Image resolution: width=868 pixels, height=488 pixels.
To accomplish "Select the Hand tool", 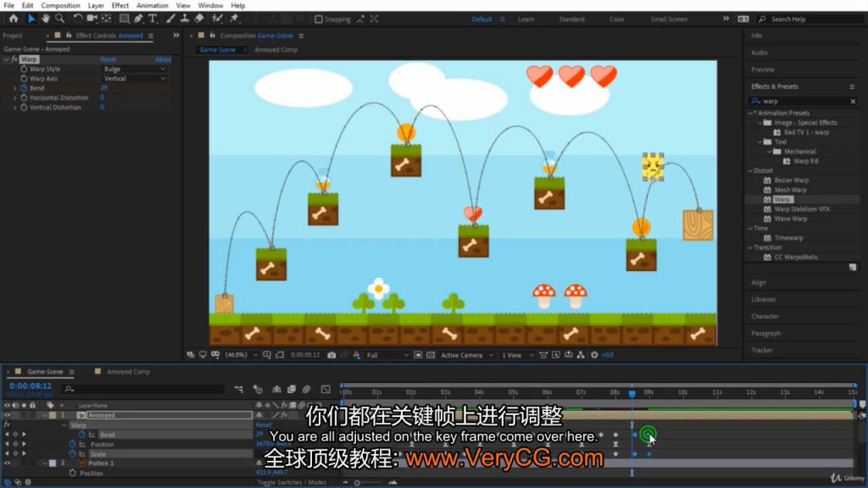I will pos(46,19).
